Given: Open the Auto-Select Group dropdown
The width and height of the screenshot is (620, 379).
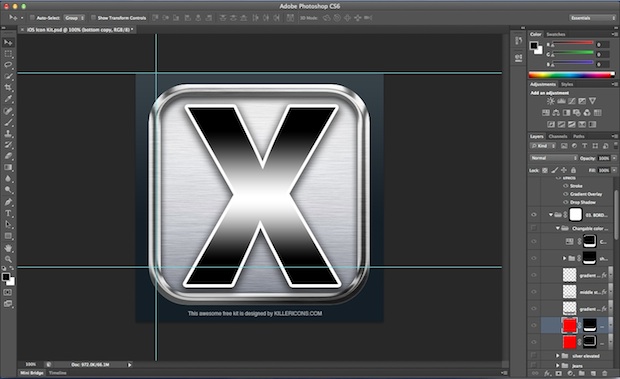Looking at the screenshot, I should click(x=74, y=18).
